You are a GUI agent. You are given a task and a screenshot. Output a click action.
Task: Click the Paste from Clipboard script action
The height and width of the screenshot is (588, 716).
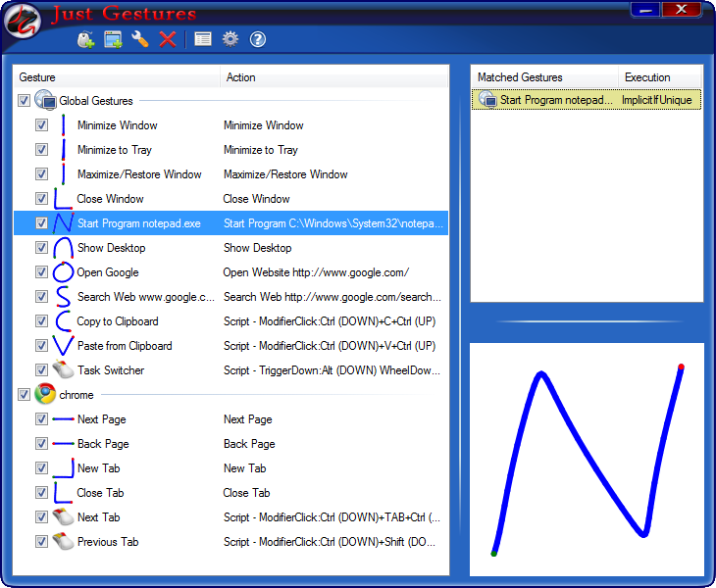330,346
